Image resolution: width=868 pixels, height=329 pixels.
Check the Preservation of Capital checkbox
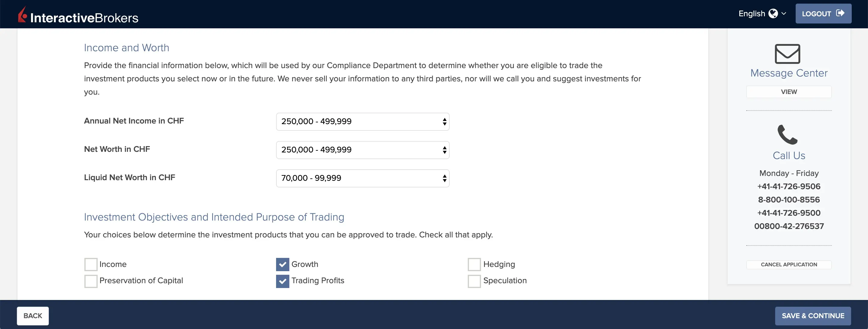coord(91,281)
